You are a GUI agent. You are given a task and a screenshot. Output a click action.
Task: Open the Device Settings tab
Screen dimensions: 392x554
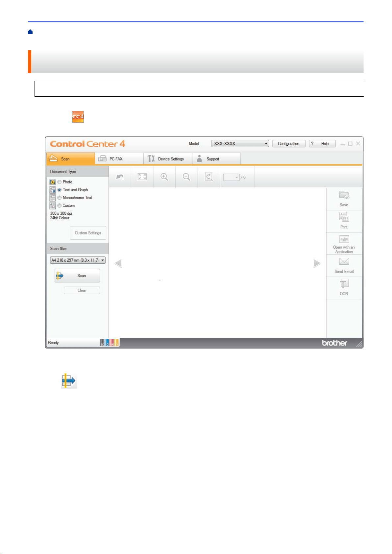[168, 159]
